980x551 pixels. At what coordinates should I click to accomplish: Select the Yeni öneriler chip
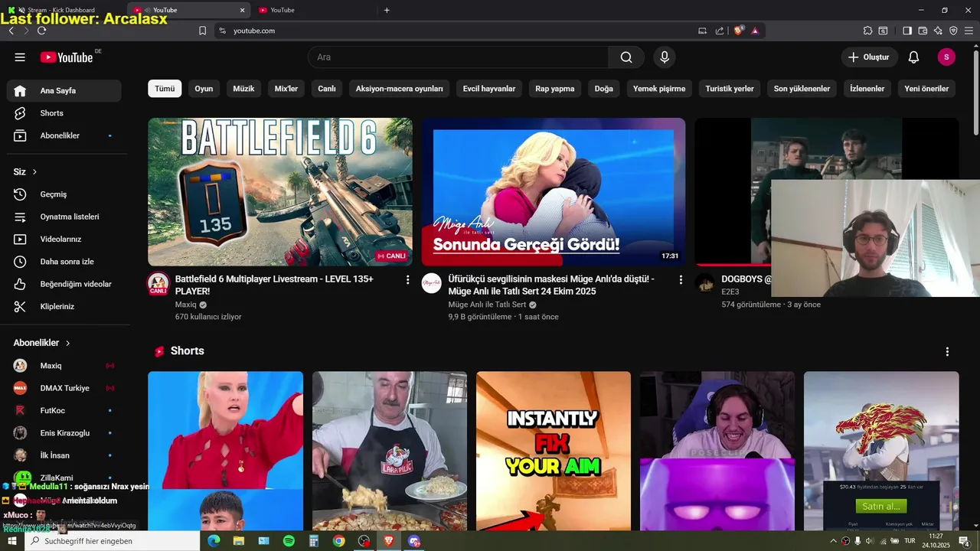click(x=926, y=89)
